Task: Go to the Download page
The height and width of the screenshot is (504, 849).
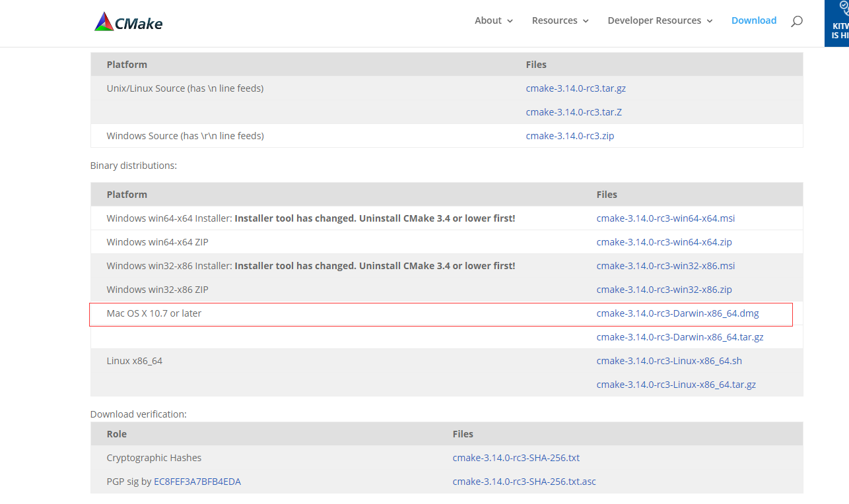Action: click(x=754, y=20)
